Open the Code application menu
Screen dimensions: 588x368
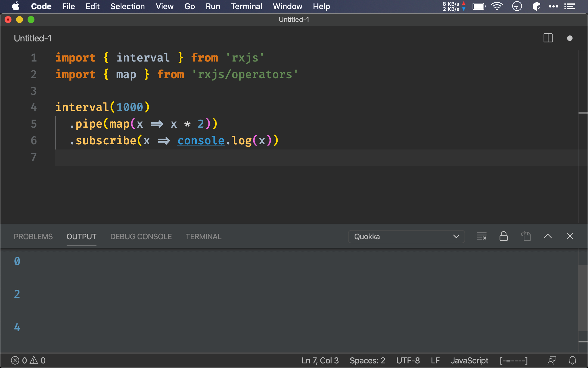point(41,6)
